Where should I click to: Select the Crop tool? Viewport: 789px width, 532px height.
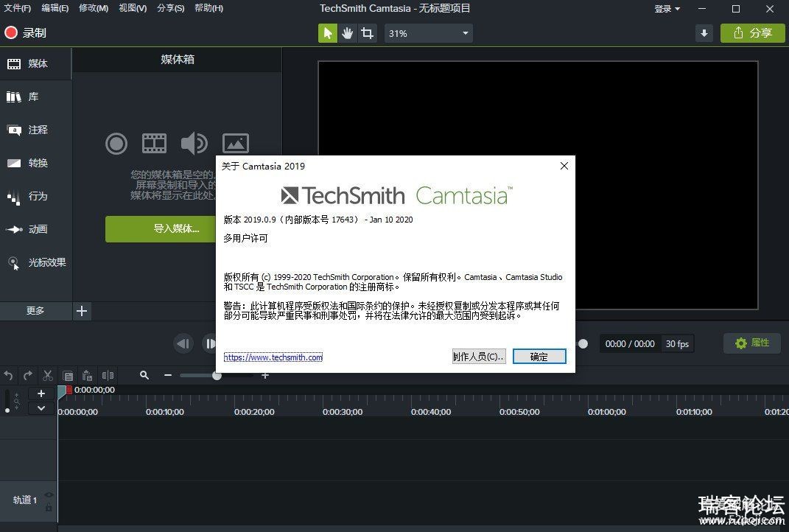[x=368, y=33]
